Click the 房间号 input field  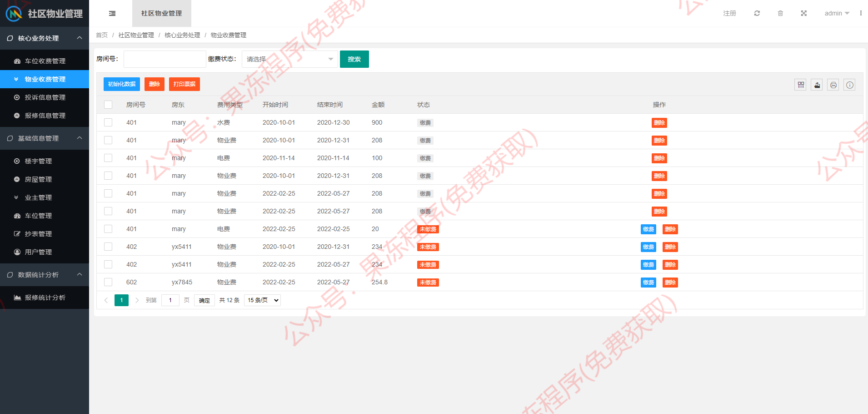165,59
